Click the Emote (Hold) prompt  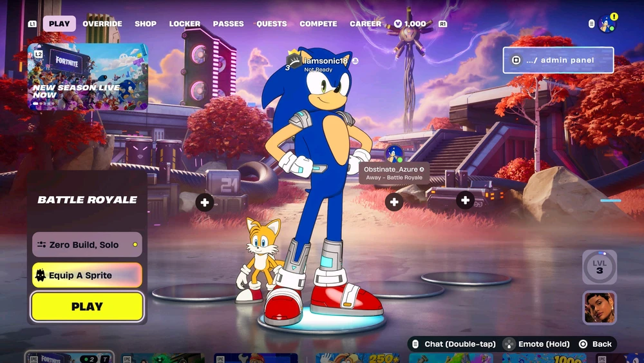[537, 344]
